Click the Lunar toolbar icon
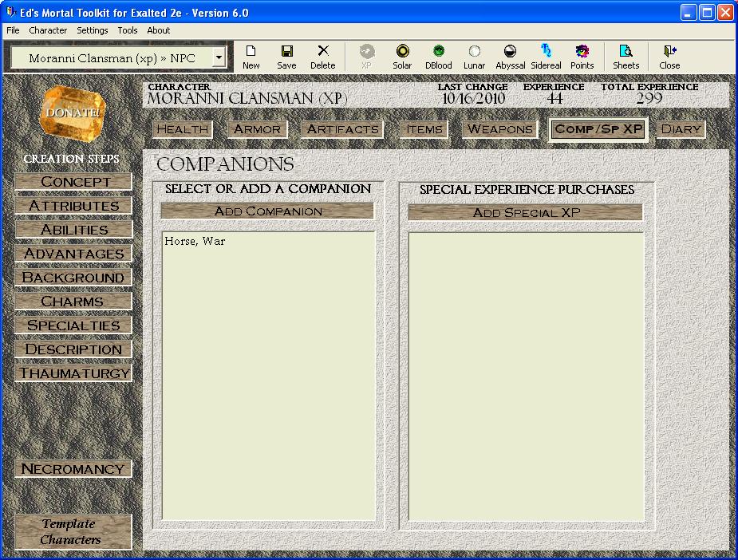Image resolution: width=738 pixels, height=560 pixels. click(474, 57)
